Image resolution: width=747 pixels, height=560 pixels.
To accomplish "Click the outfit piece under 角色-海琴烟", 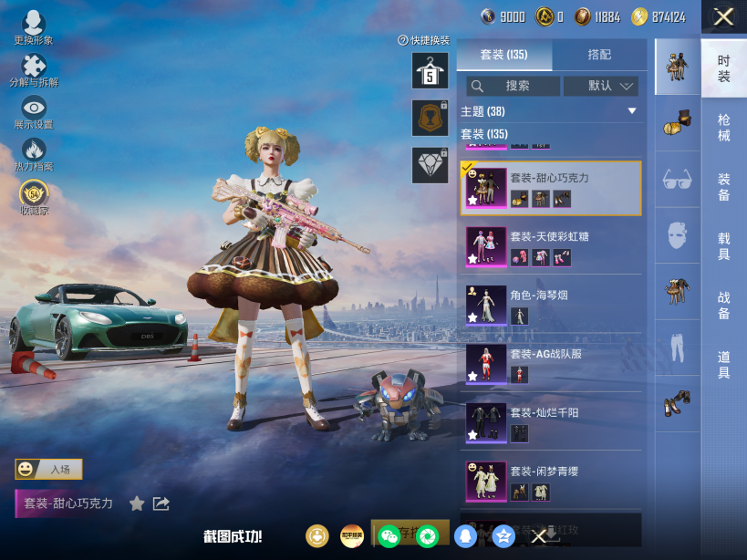I will 519,316.
